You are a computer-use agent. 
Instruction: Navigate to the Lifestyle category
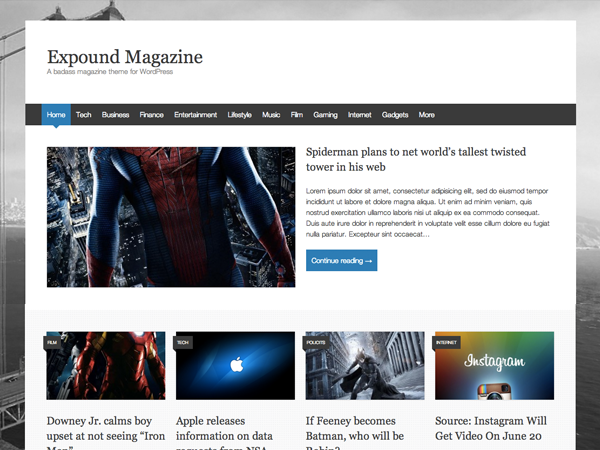(x=240, y=115)
